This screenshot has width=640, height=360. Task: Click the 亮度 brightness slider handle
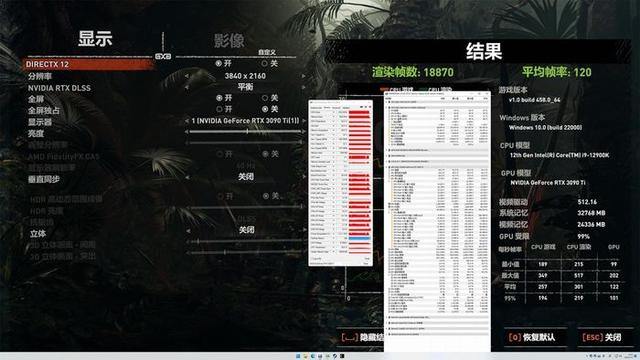[247, 131]
